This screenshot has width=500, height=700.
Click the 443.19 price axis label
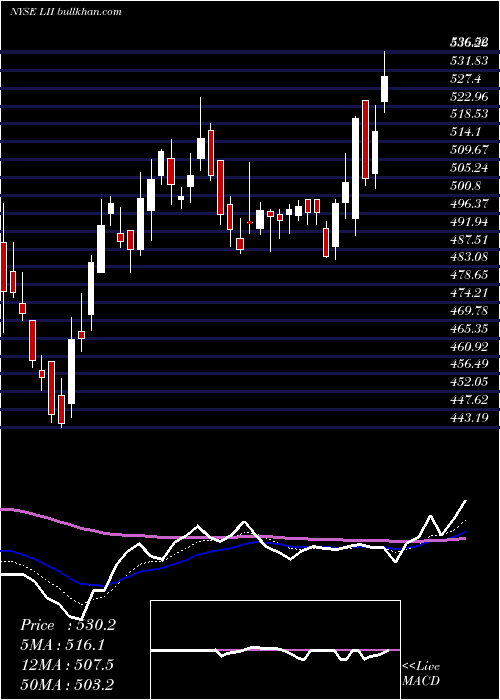pos(469,418)
